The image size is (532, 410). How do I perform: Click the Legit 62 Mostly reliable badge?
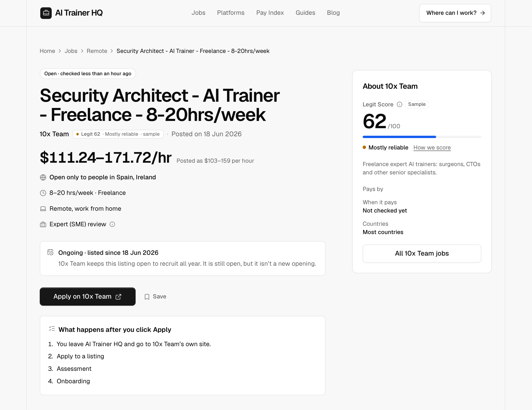point(118,134)
